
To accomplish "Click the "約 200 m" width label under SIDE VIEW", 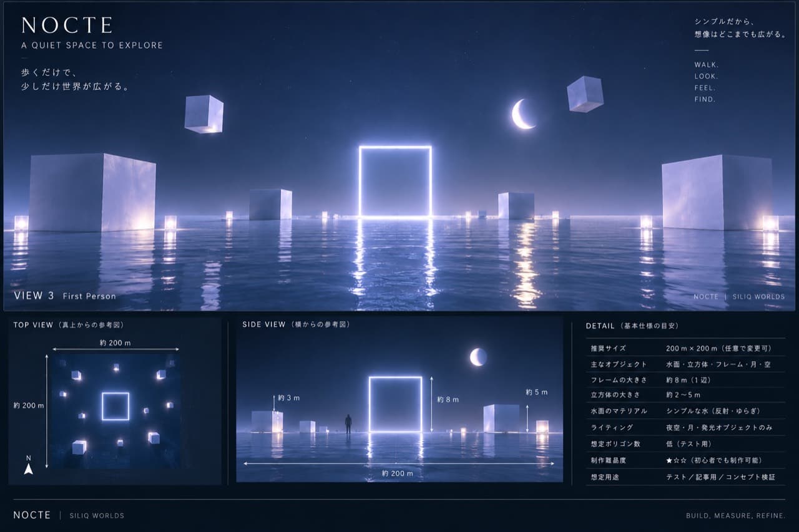I will [398, 473].
